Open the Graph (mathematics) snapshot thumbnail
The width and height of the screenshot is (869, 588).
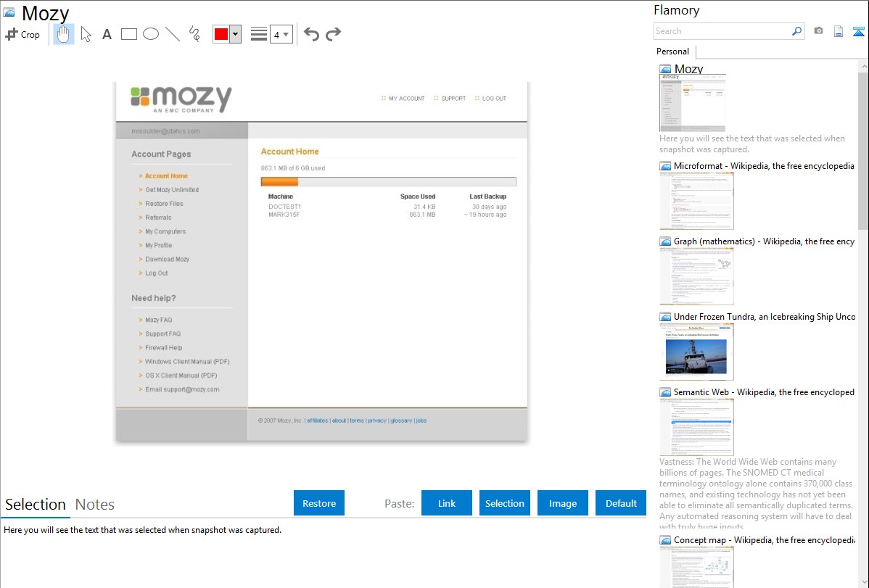pos(696,276)
